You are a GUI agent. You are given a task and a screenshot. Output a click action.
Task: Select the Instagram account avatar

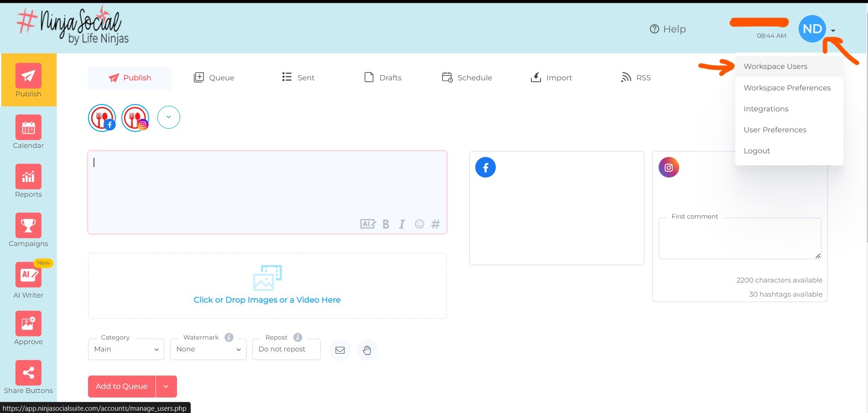(135, 118)
